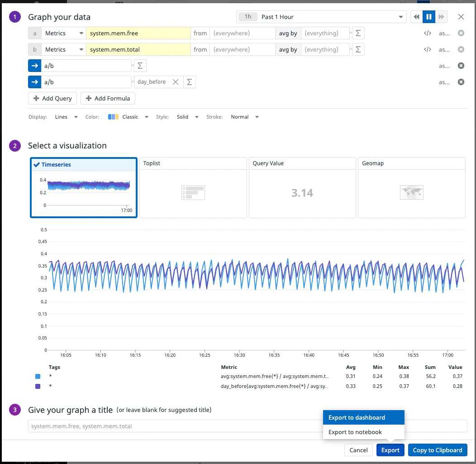Open code editor for query b
The image size is (476, 464).
coord(428,49)
